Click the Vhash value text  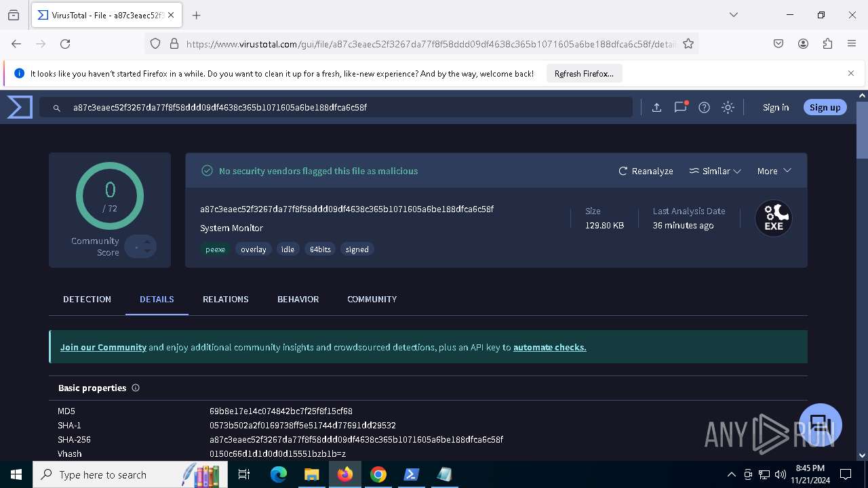277,454
